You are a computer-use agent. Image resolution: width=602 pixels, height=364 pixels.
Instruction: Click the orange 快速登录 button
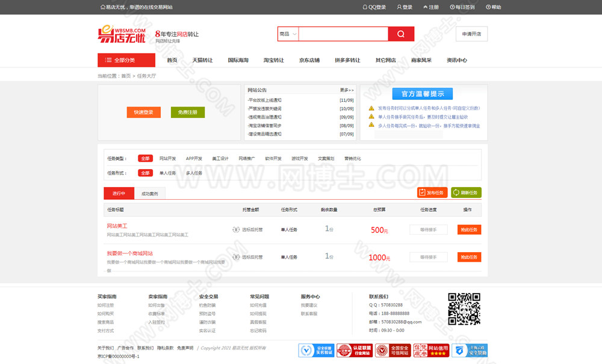(144, 112)
